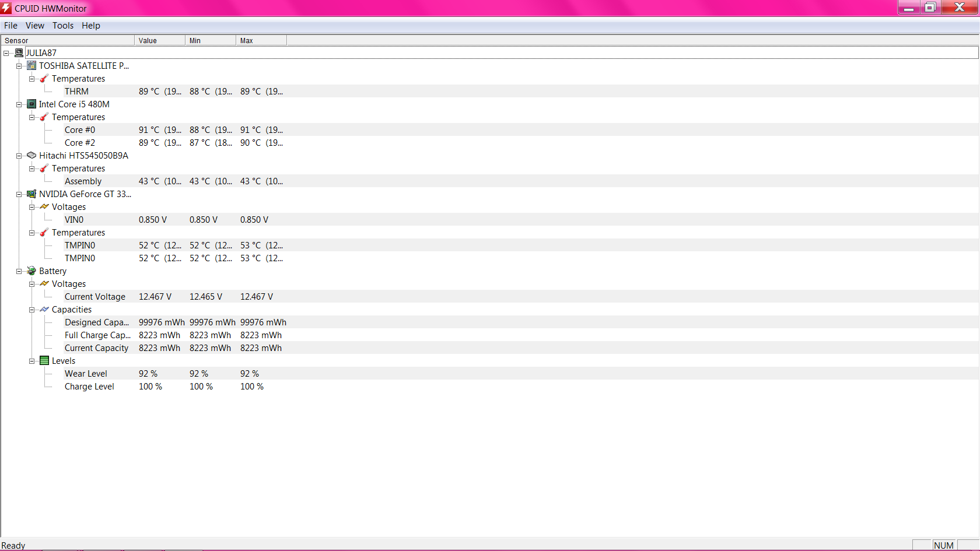Collapse the NVIDIA Voltages group

pos(32,207)
